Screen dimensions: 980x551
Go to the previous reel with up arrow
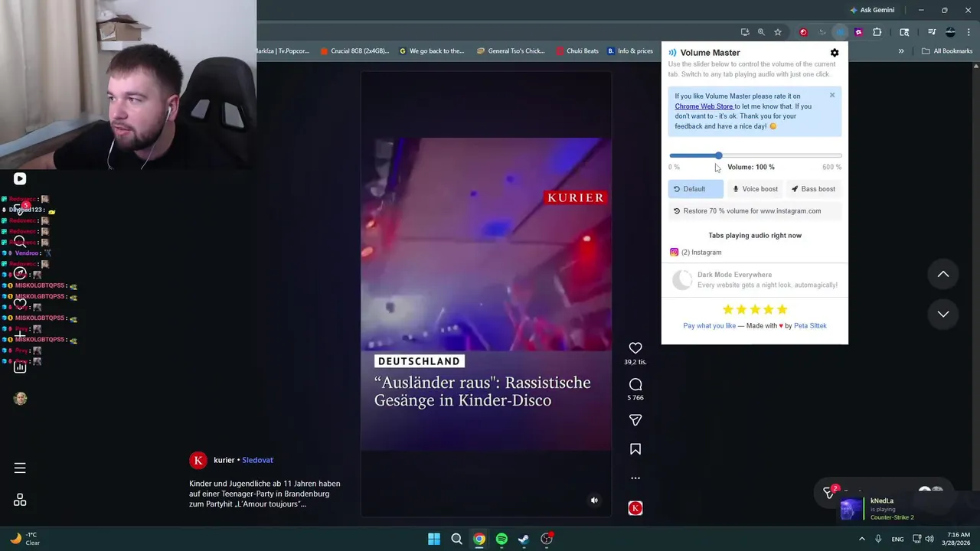pyautogui.click(x=943, y=274)
